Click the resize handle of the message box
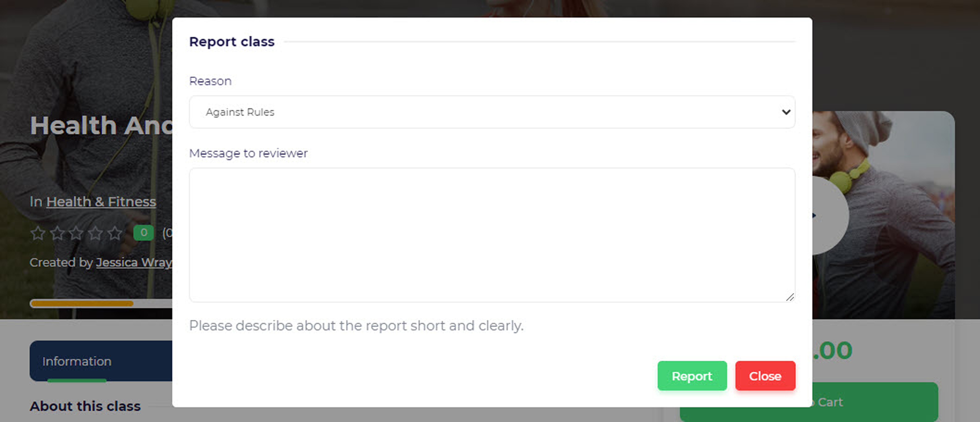 (790, 297)
